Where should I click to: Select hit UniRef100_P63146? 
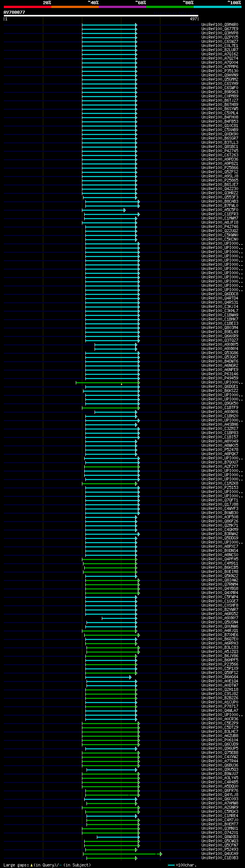pos(220,374)
